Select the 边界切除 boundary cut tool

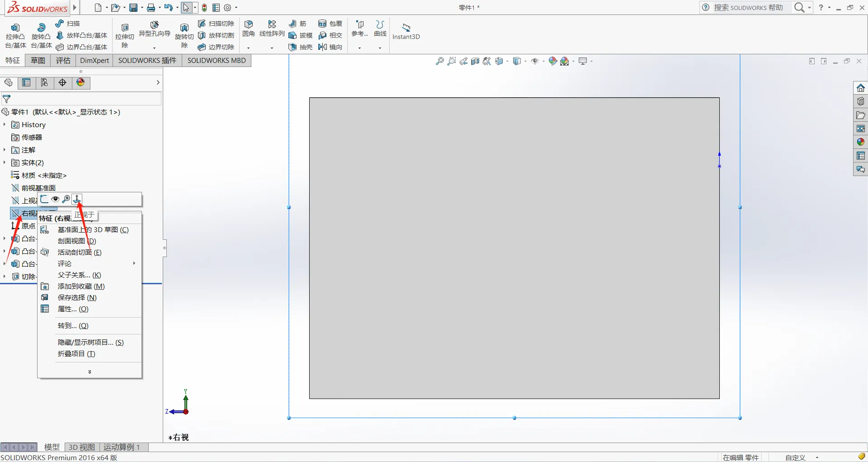(x=216, y=47)
